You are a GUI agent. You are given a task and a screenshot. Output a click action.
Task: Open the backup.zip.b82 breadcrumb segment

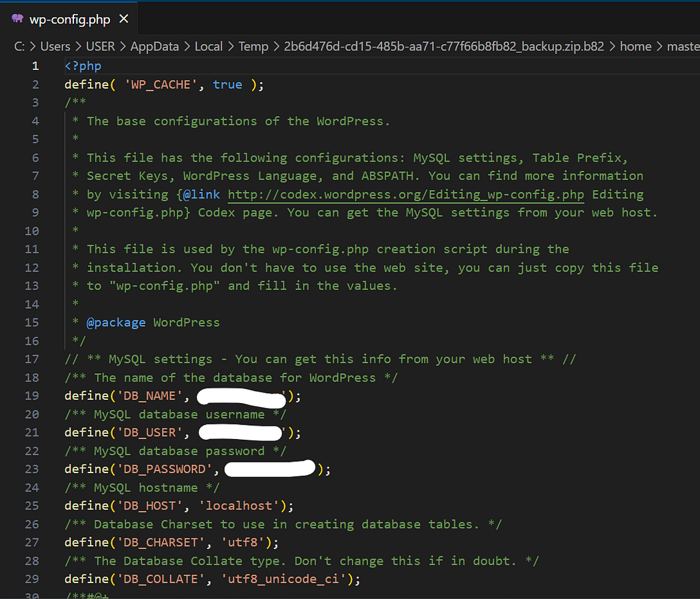(444, 47)
